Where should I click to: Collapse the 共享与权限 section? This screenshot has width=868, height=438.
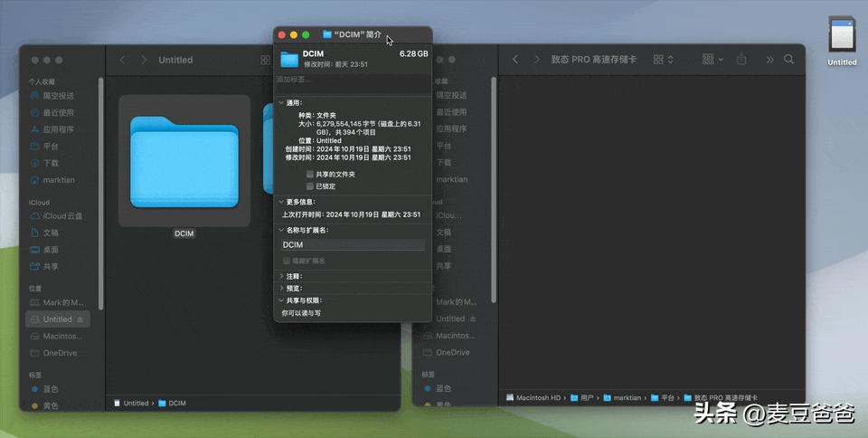click(281, 300)
